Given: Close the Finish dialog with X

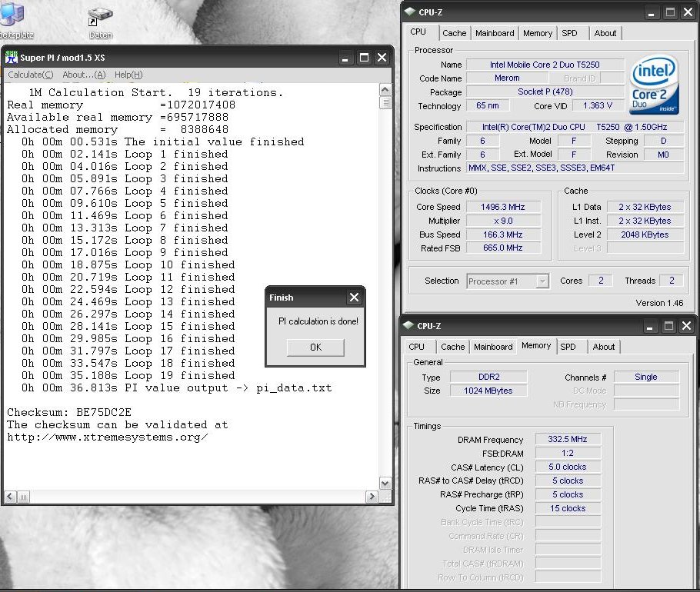Looking at the screenshot, I should click(x=354, y=297).
